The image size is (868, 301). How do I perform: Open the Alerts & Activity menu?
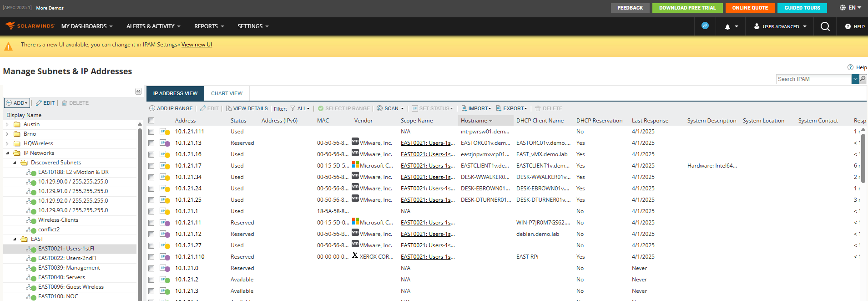click(153, 26)
